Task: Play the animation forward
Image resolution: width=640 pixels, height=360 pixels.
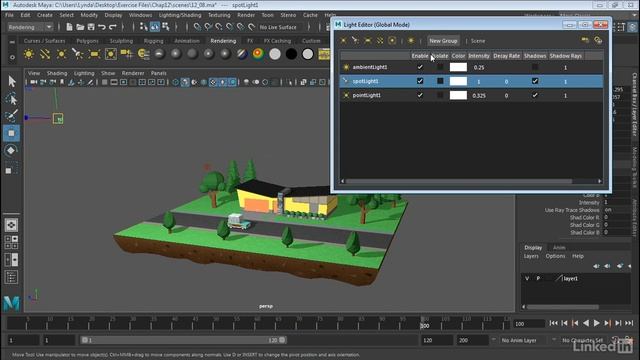Action: (x=596, y=323)
